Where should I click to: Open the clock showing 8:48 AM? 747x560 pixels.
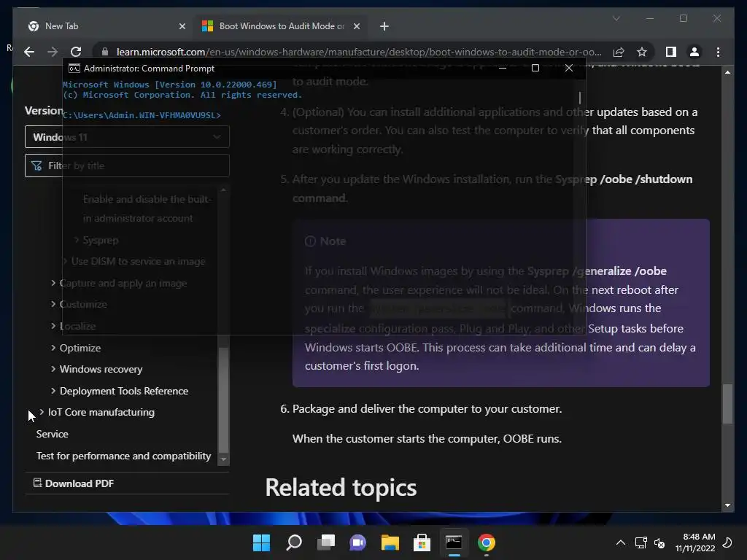[695, 542]
